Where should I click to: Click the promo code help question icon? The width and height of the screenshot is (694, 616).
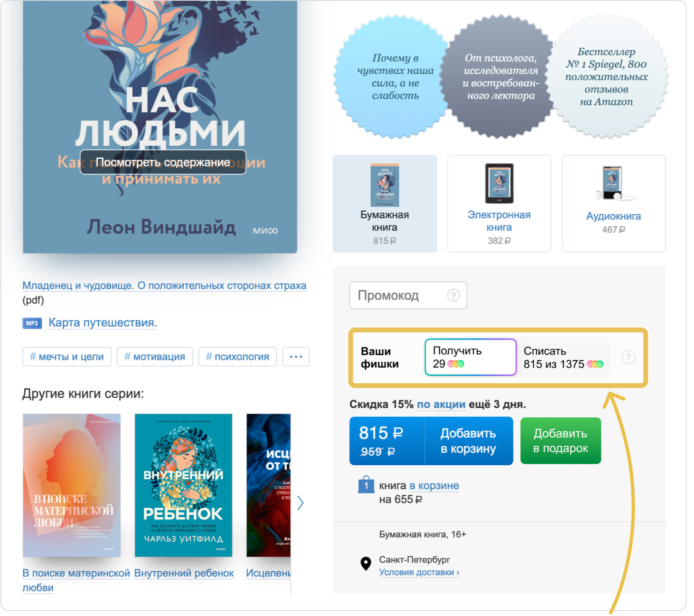(x=453, y=295)
